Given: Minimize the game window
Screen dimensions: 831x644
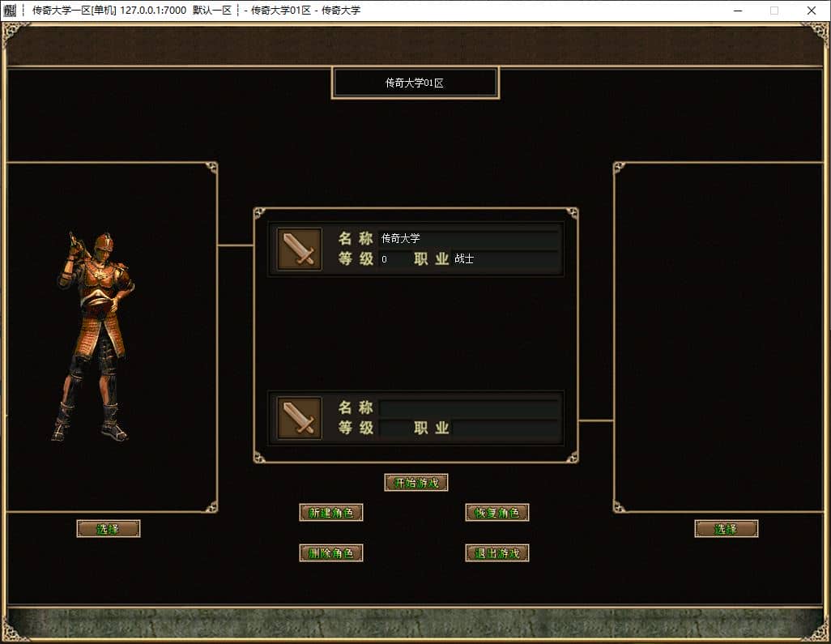Looking at the screenshot, I should (x=738, y=10).
